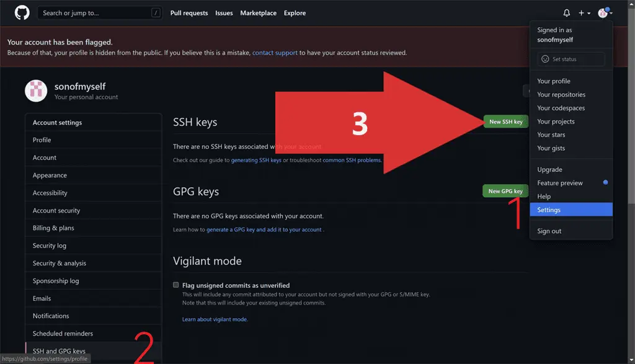Follow the contact support link

click(x=275, y=53)
